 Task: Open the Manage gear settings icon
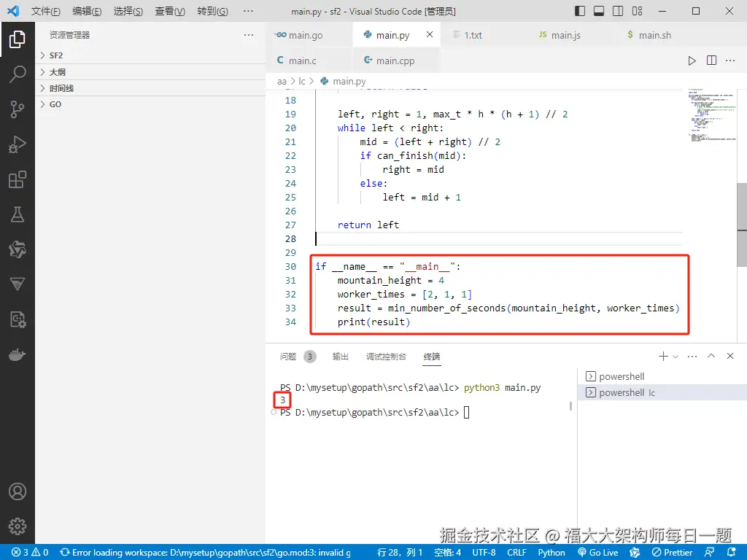pos(18,526)
